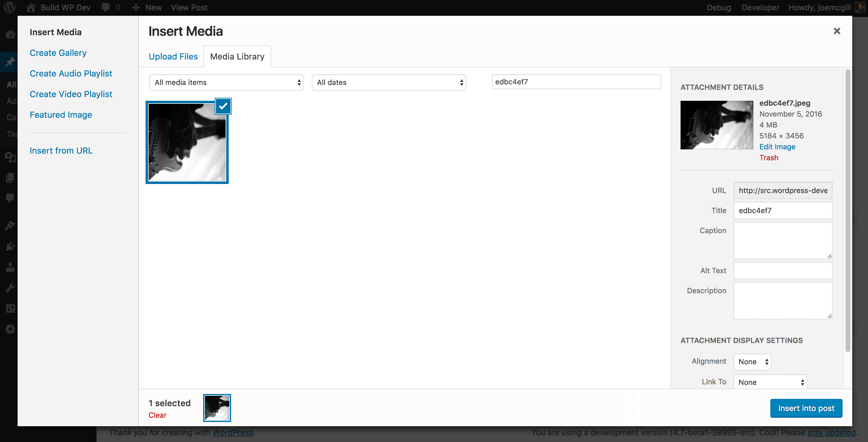
Task: Switch to the Media Library tab
Action: click(x=237, y=56)
